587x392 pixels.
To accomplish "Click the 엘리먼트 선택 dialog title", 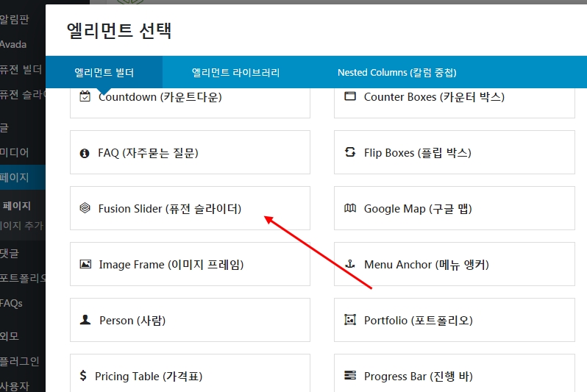I will tap(119, 30).
